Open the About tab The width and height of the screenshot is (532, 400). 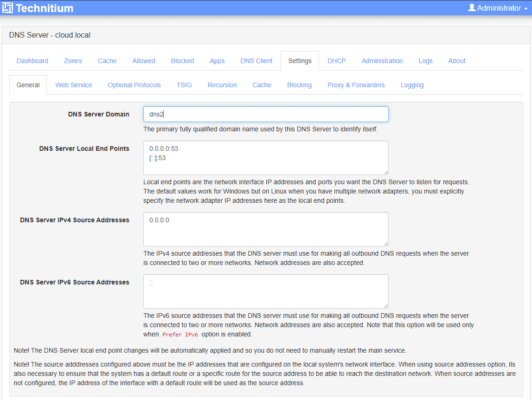[x=457, y=61]
